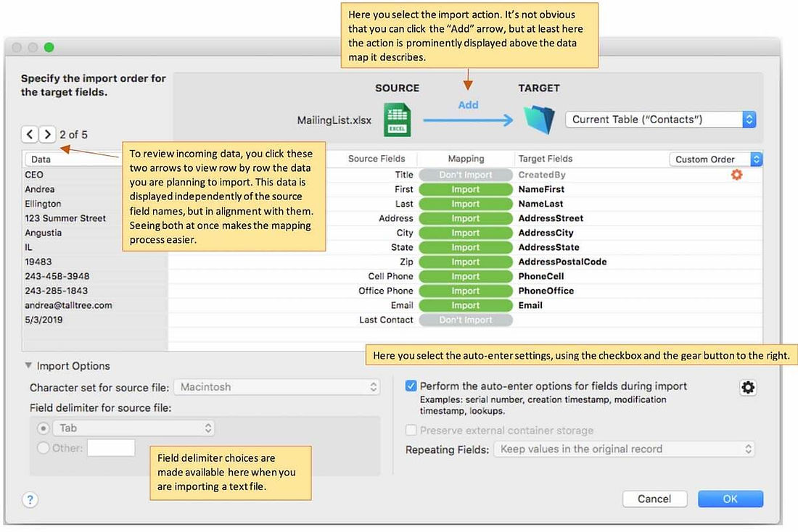Screen dimensions: 798x532
Task: Select the NameFirst target field
Action: coord(541,189)
